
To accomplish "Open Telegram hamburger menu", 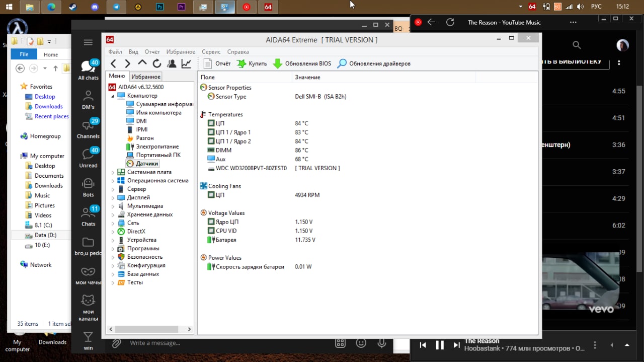I will click(88, 43).
